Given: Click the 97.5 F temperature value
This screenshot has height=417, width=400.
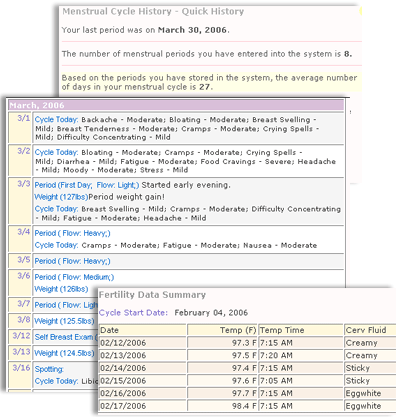Looking at the screenshot, I should coord(244,355).
